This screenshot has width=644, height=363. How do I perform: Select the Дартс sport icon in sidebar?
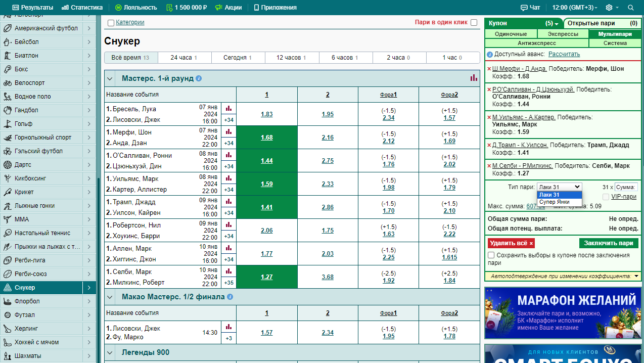pos(7,165)
